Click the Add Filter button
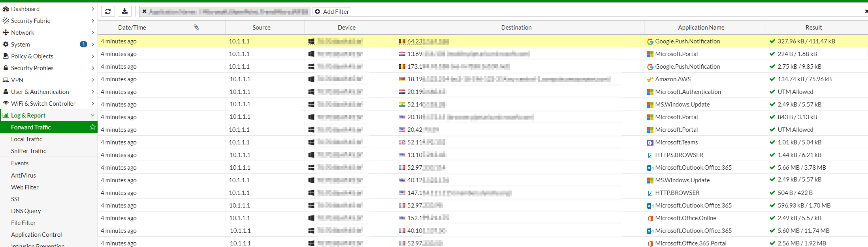This screenshot has height=247, width=868. [332, 11]
